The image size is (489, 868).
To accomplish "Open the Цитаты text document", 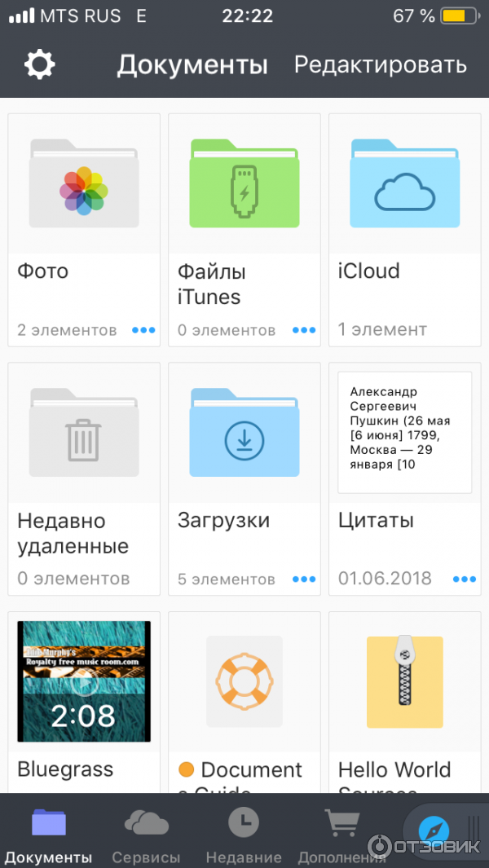I will click(404, 432).
